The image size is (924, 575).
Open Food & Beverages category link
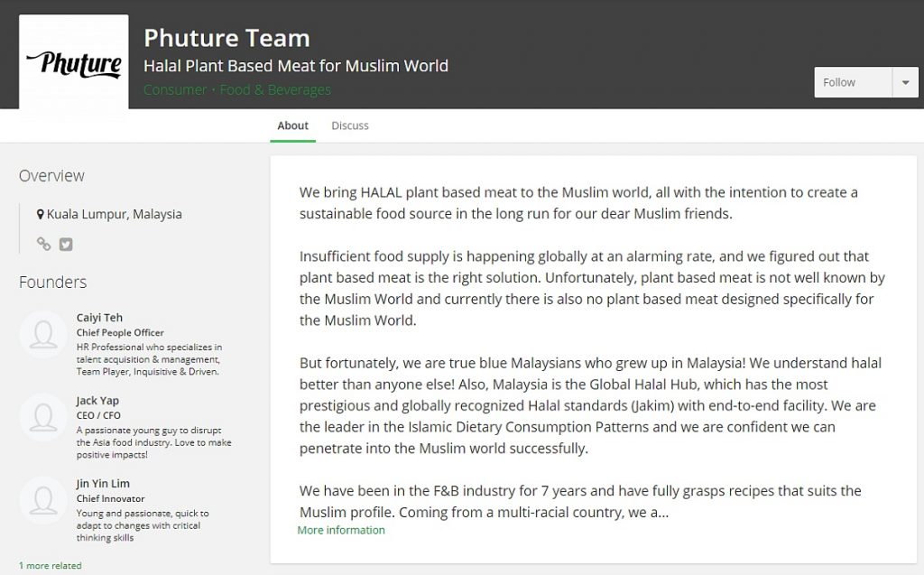(x=275, y=89)
